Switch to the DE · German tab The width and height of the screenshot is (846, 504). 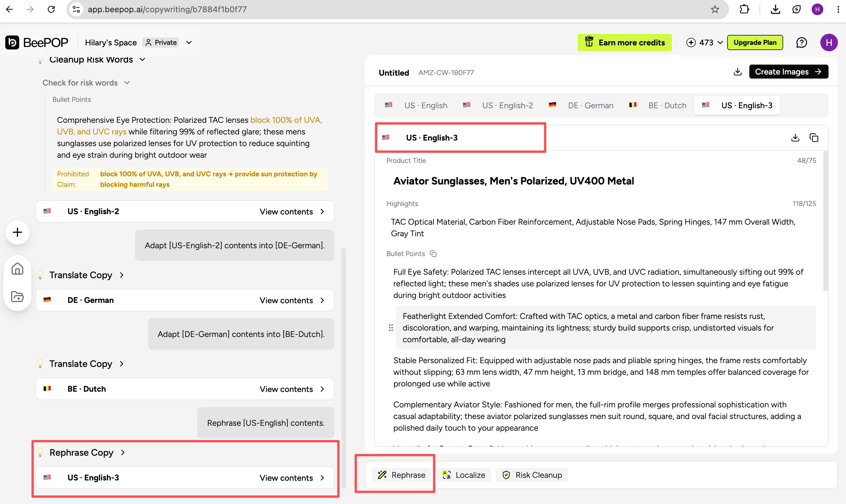coord(581,105)
